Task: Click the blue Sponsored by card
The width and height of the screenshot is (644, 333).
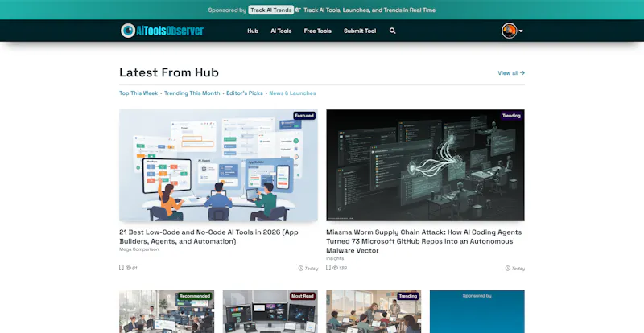Action: 477,311
